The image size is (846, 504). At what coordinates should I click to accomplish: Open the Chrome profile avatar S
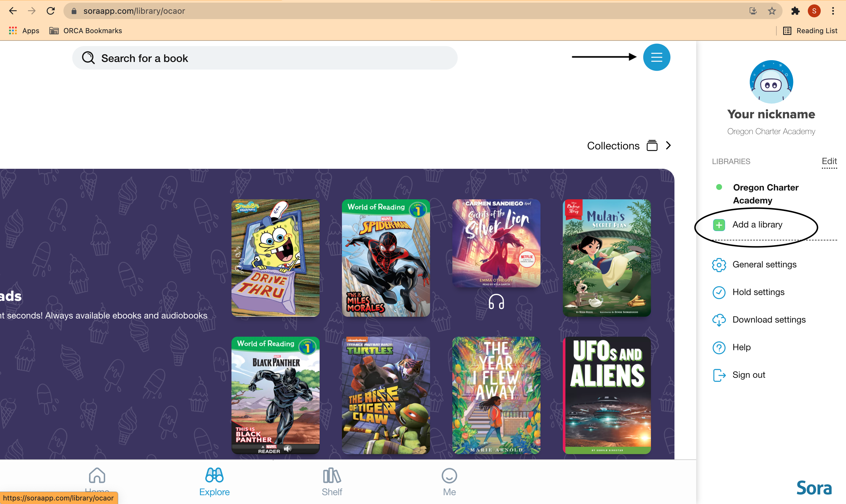point(814,11)
